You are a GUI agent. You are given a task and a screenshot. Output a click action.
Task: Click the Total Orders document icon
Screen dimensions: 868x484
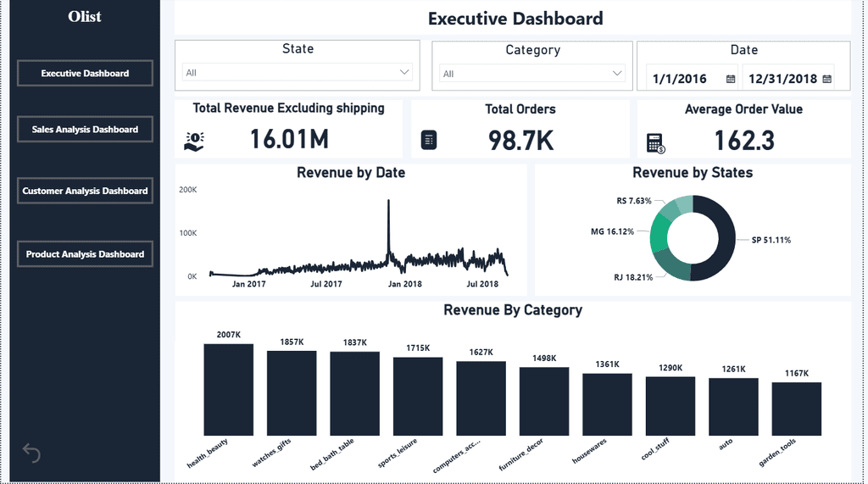[428, 140]
